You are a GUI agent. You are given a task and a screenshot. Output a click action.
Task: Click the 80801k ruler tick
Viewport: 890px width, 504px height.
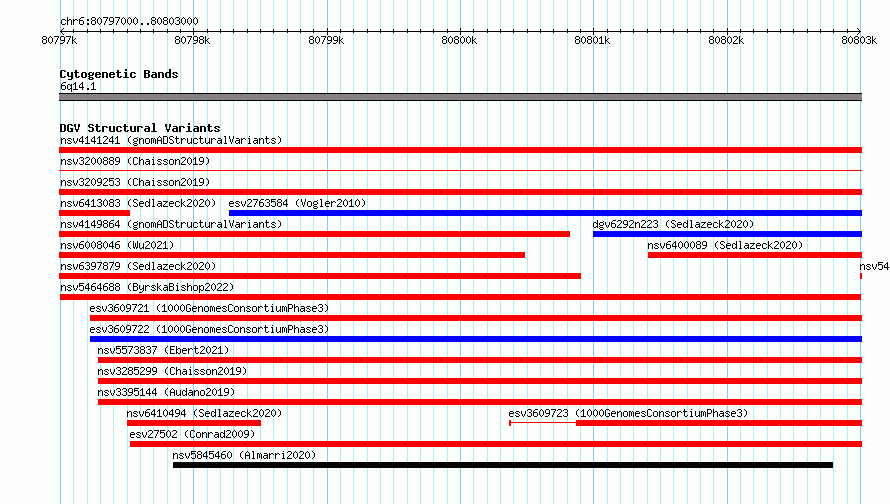click(593, 40)
